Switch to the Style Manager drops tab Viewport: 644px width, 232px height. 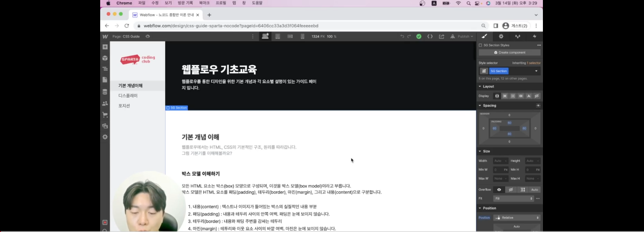pyautogui.click(x=518, y=36)
